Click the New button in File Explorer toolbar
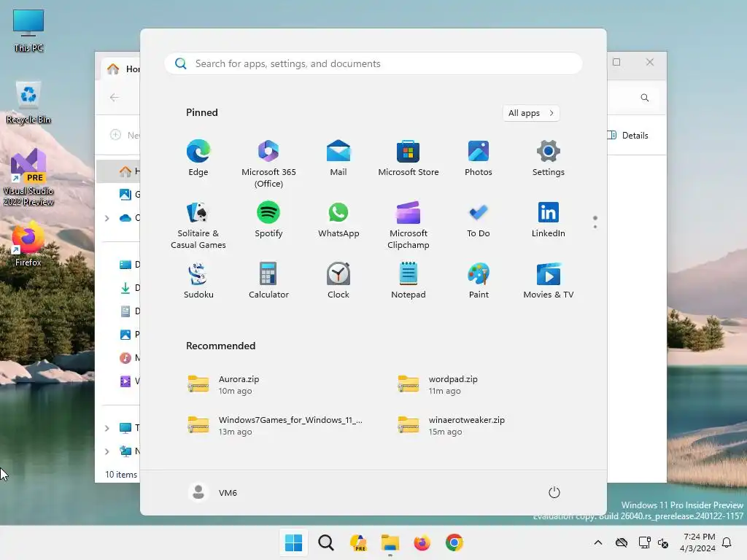The height and width of the screenshot is (560, 747). pyautogui.click(x=125, y=135)
